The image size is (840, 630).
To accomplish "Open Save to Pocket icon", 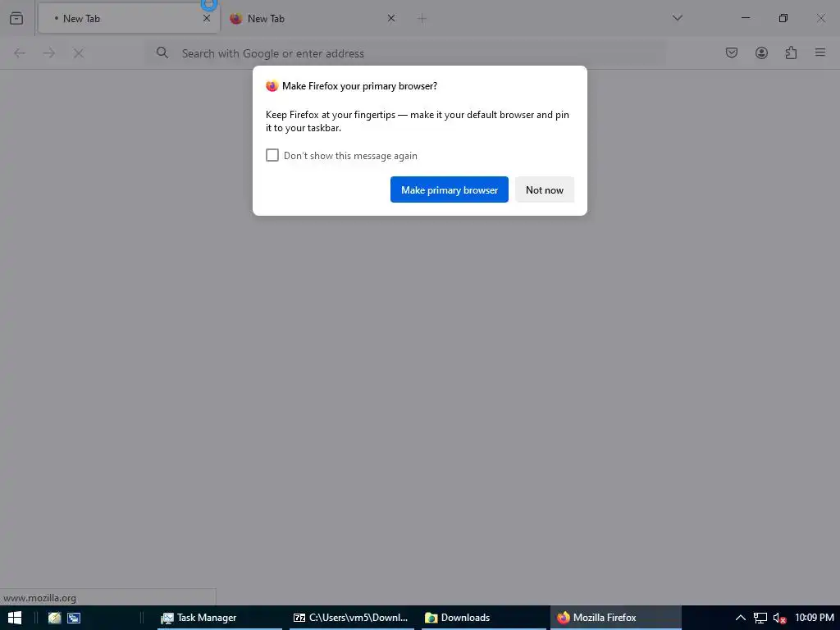I will tap(732, 52).
